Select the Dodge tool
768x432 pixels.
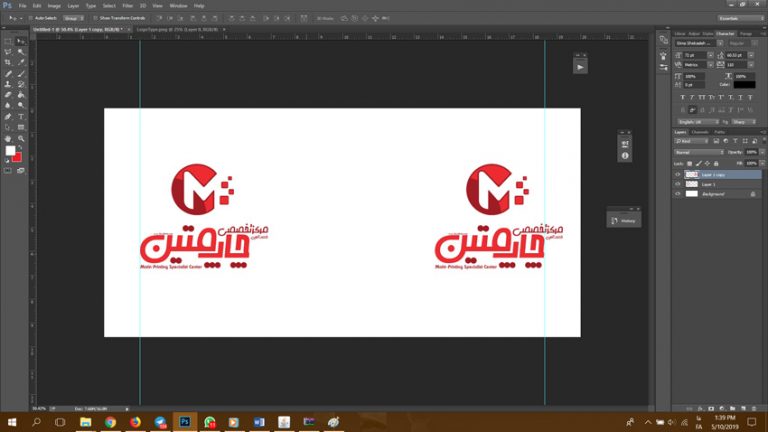[x=21, y=105]
